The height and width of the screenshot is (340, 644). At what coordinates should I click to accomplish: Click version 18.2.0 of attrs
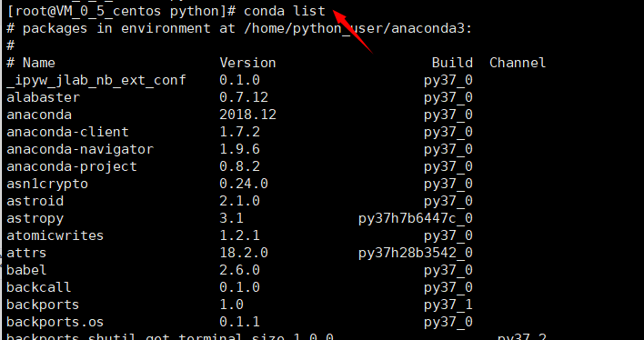click(244, 253)
